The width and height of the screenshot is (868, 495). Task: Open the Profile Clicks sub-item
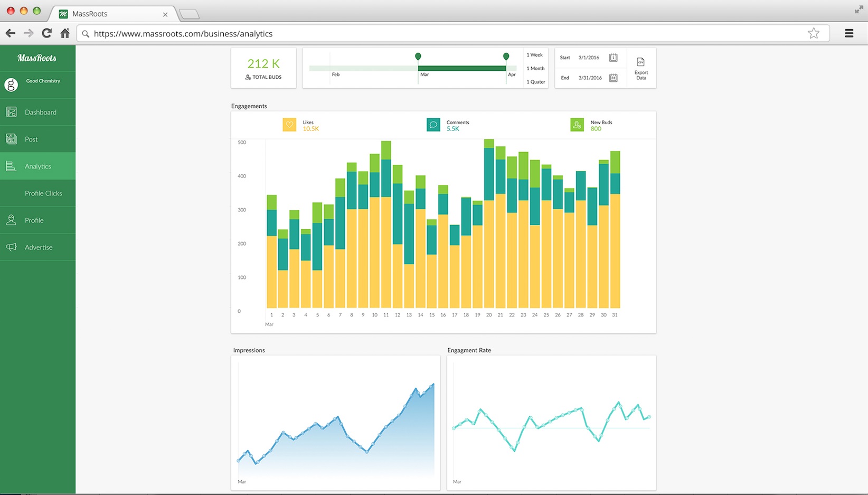point(43,193)
